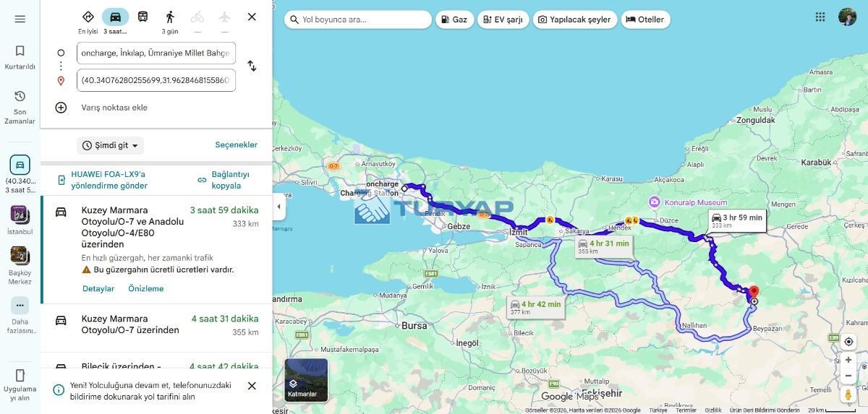868x414 pixels.
Task: Toggle the Oteller filter chip
Action: point(644,20)
